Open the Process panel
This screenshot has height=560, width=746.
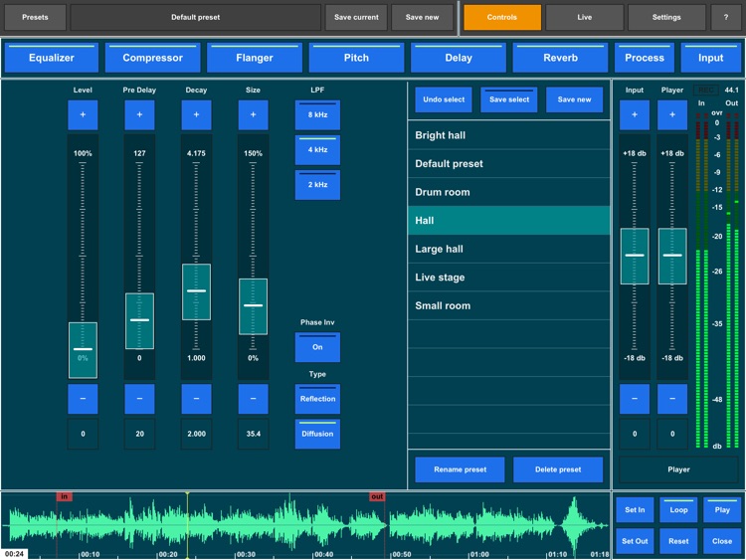645,58
